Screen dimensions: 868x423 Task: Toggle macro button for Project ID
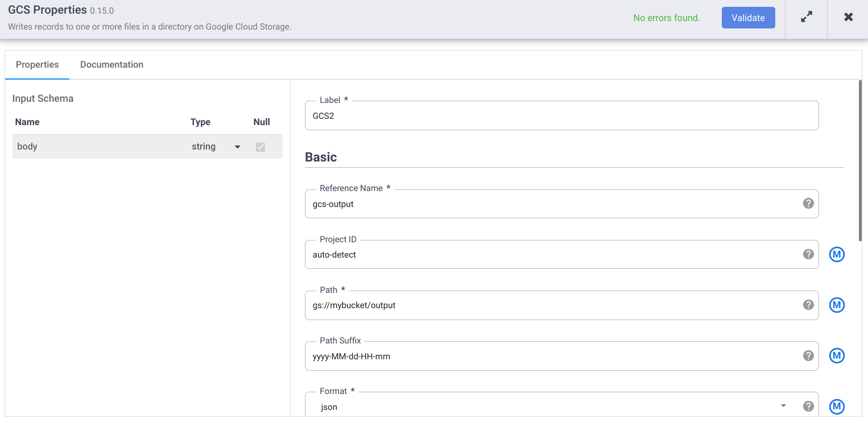836,255
